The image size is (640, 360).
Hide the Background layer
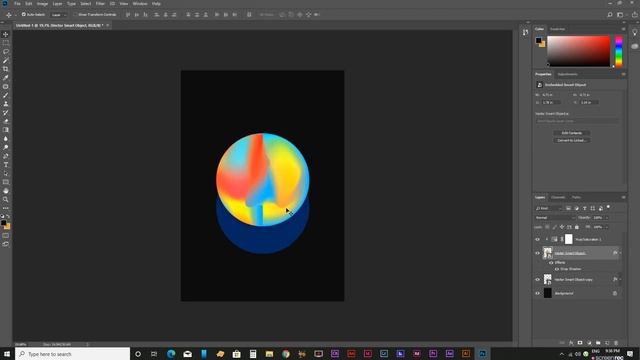point(537,293)
